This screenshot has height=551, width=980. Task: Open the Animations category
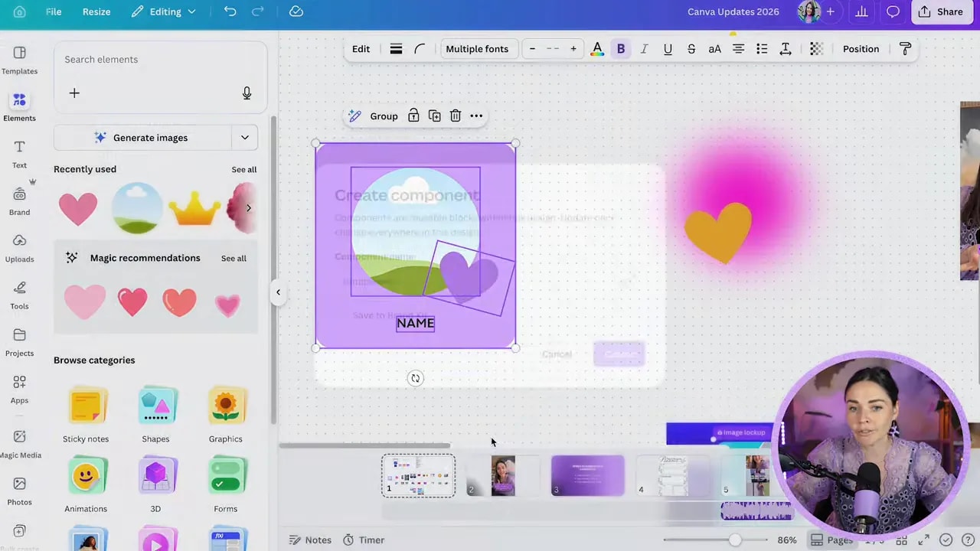86,486
